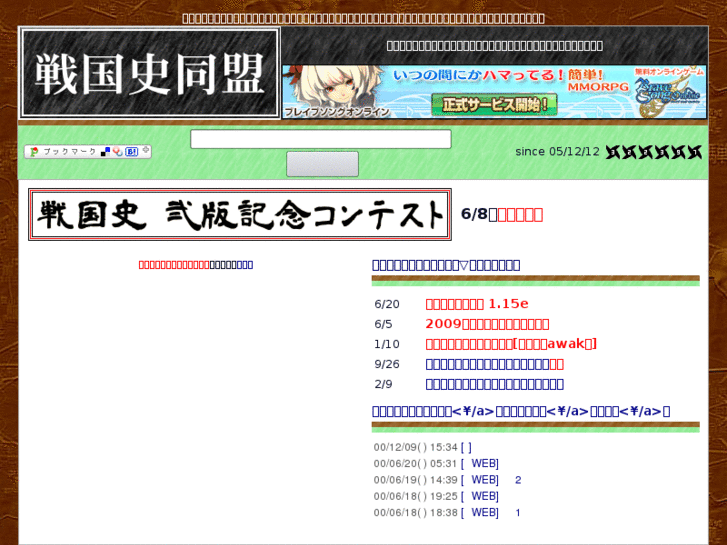Click the green P bookmark icon
The image size is (727, 545).
[x=33, y=152]
